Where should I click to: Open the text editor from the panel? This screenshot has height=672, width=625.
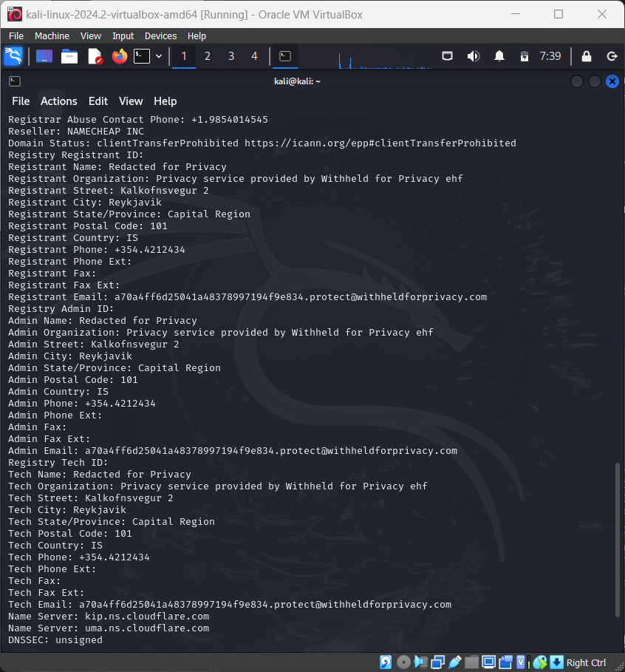[94, 55]
